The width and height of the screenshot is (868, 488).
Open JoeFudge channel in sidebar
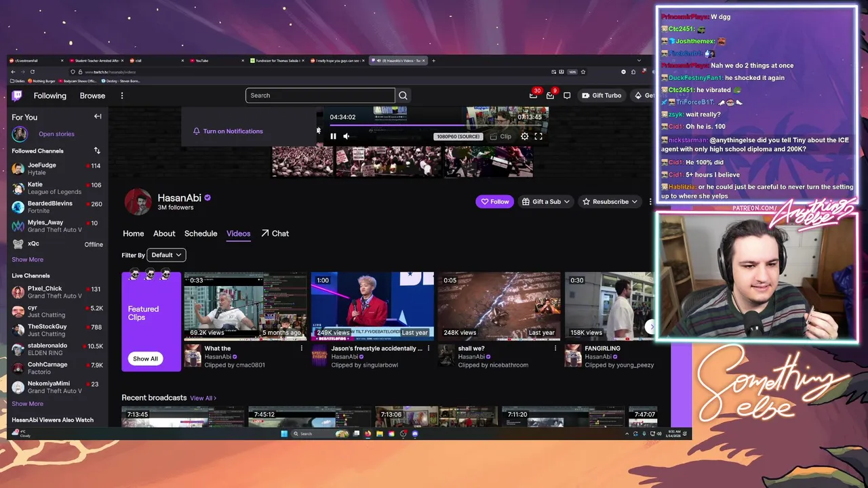click(56, 169)
